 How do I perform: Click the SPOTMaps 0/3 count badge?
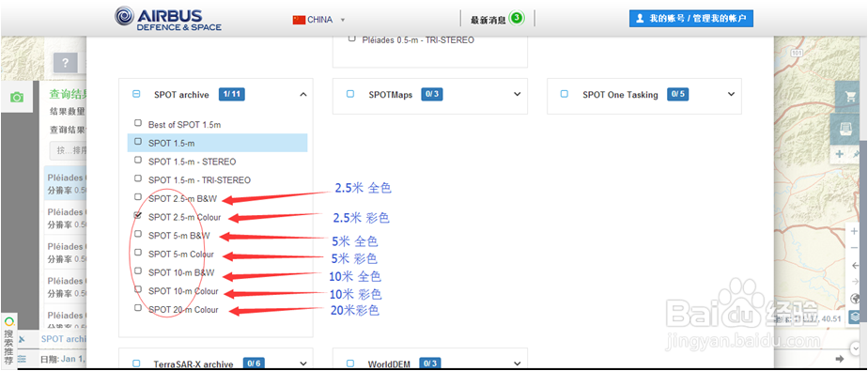(432, 94)
